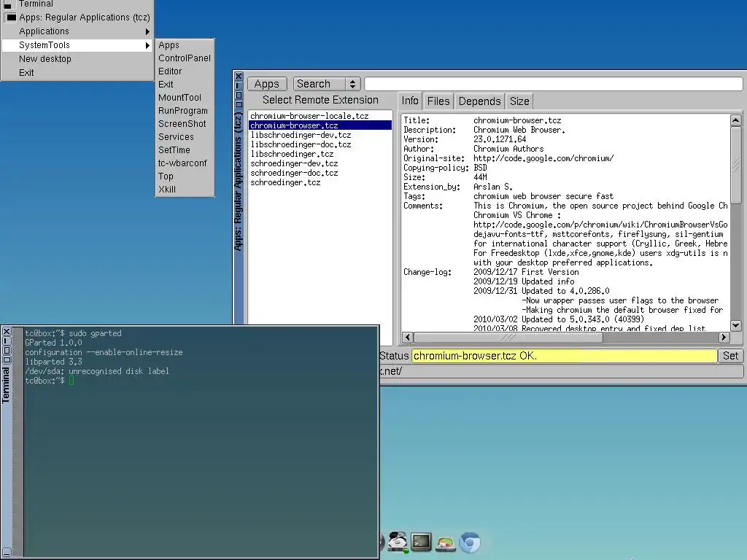Open the penguin hard-disk dock icon

pos(398,542)
